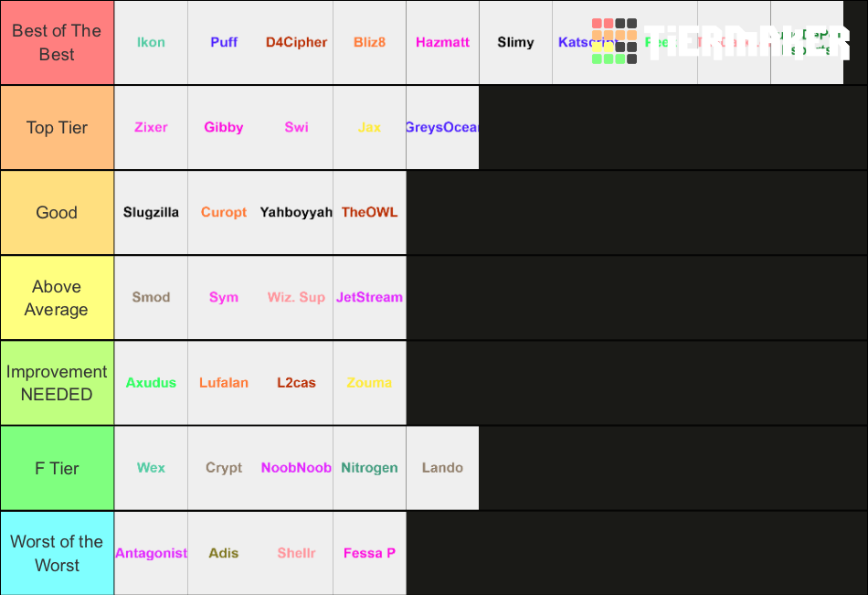This screenshot has height=595, width=868.
Task: Click the D4Cipher name tile
Action: click(296, 42)
